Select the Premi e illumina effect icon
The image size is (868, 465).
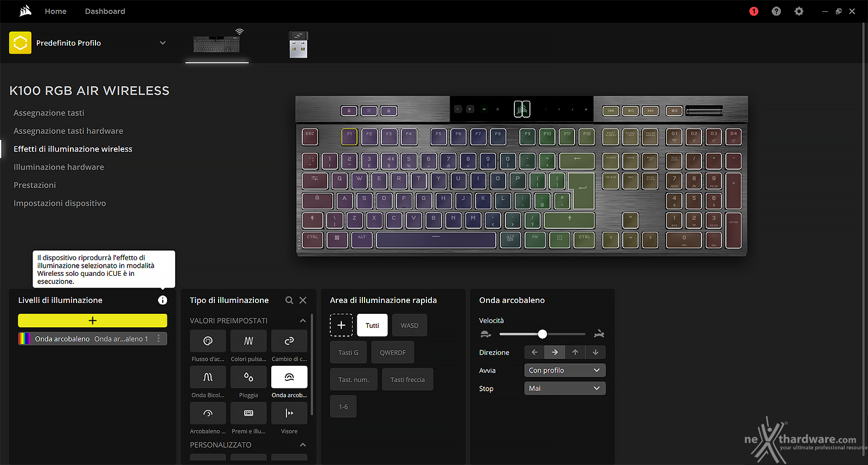click(x=248, y=413)
